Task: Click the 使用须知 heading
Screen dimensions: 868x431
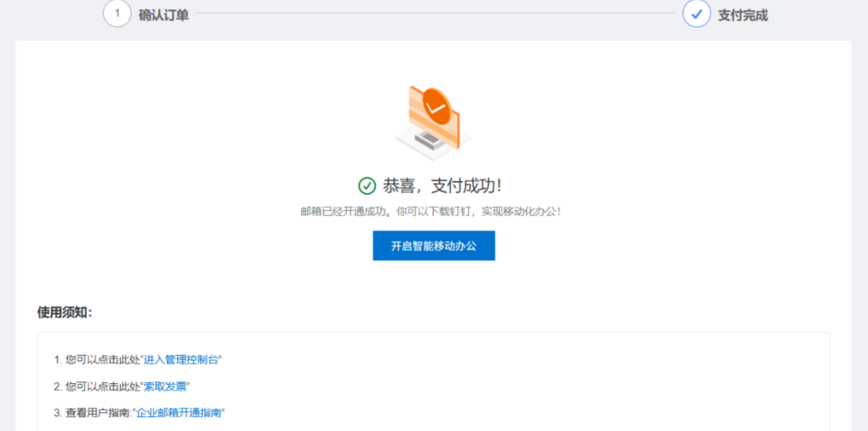Action: point(65,312)
